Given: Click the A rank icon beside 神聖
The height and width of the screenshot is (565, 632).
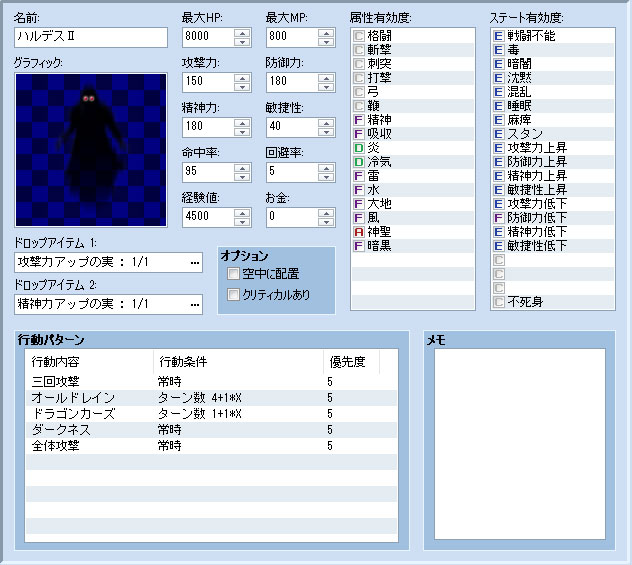Looking at the screenshot, I should click(359, 229).
